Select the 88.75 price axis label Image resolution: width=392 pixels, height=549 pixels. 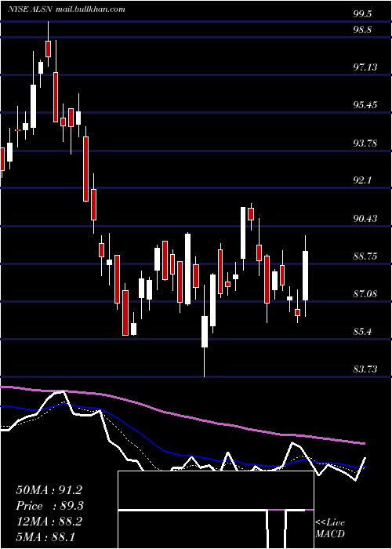pos(365,256)
